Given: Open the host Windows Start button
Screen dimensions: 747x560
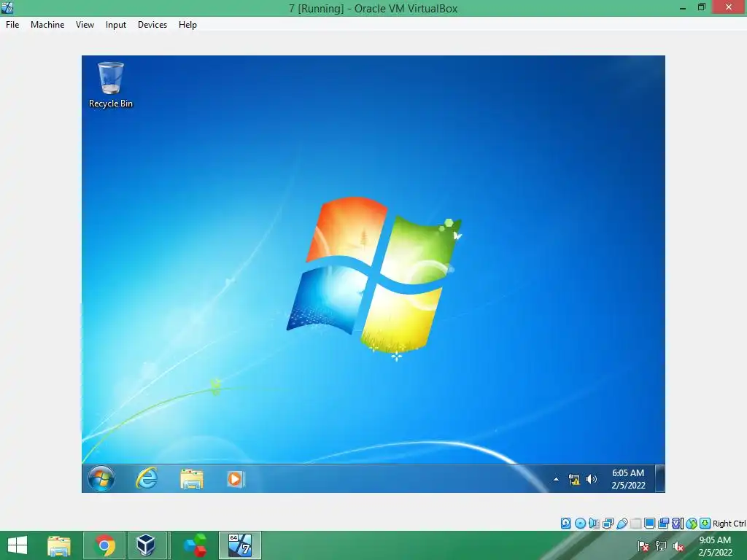Looking at the screenshot, I should pyautogui.click(x=18, y=545).
